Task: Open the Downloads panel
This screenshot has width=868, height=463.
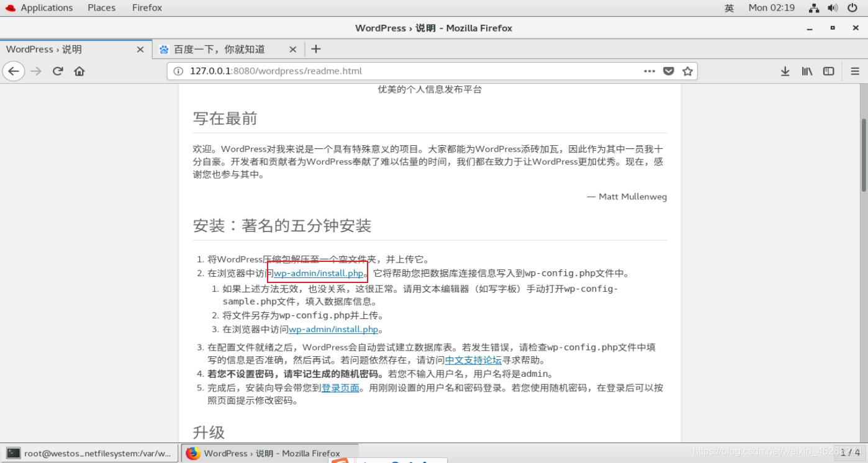Action: (x=785, y=71)
